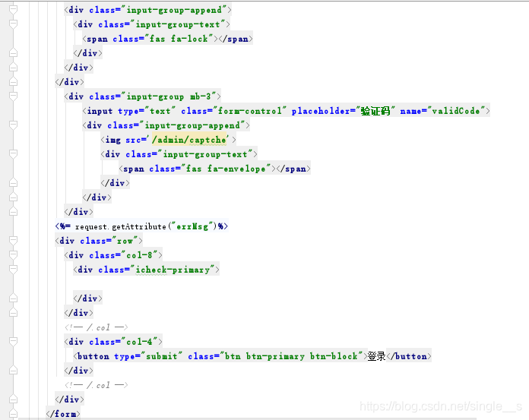
Task: Click the button type="submit" opening tag
Action: pos(220,356)
